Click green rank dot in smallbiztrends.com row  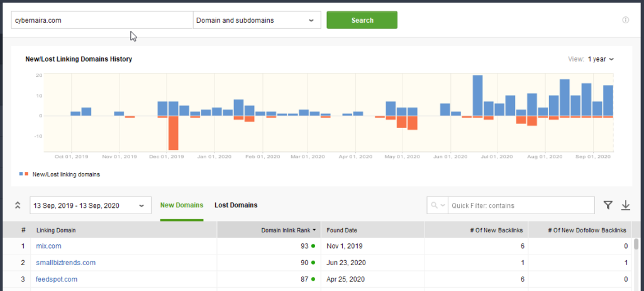point(313,263)
